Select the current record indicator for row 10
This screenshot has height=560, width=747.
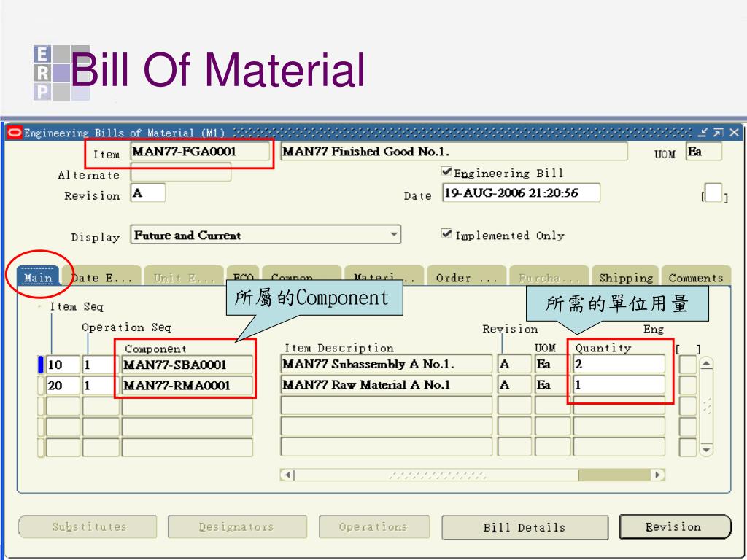pyautogui.click(x=41, y=365)
